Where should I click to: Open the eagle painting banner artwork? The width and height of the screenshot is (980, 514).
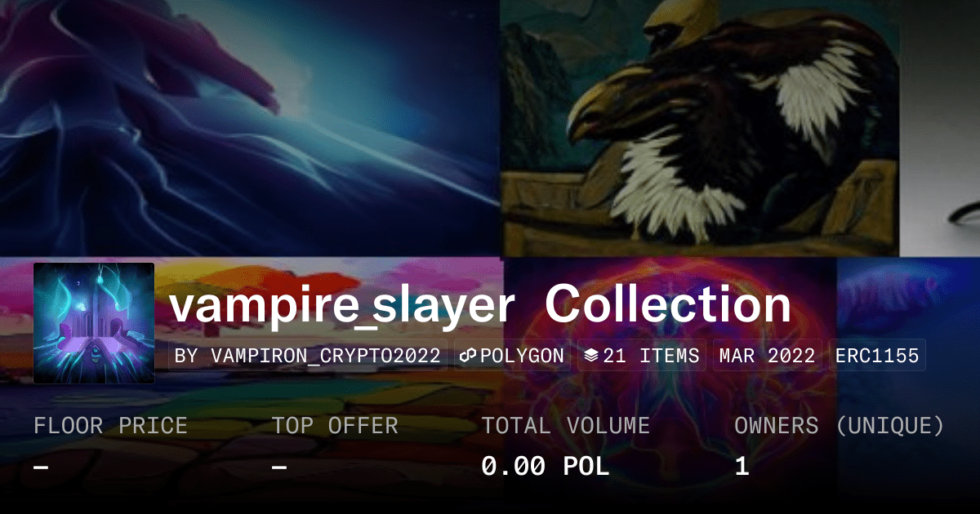[700, 128]
